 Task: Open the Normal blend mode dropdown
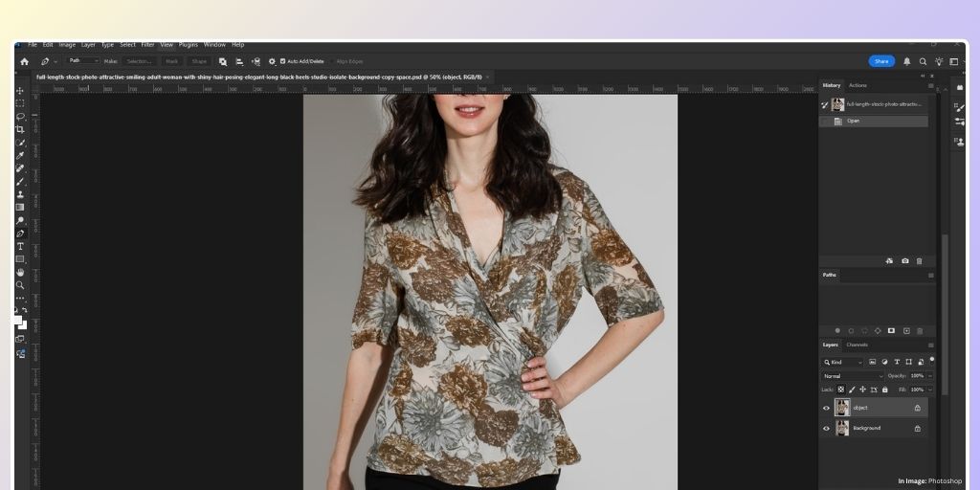[853, 376]
